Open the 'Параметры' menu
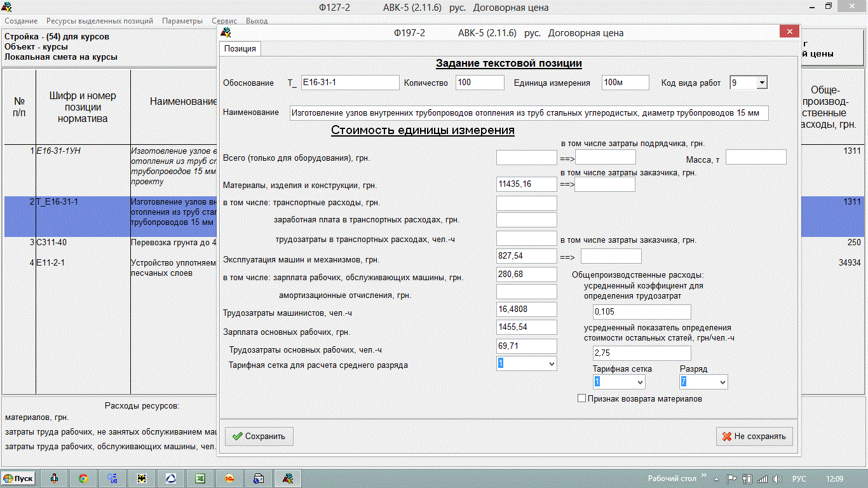Viewport: 868px width, 488px height. [182, 21]
